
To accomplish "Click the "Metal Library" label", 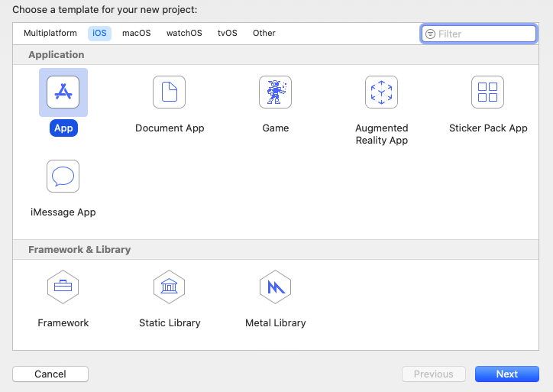I will coord(276,322).
